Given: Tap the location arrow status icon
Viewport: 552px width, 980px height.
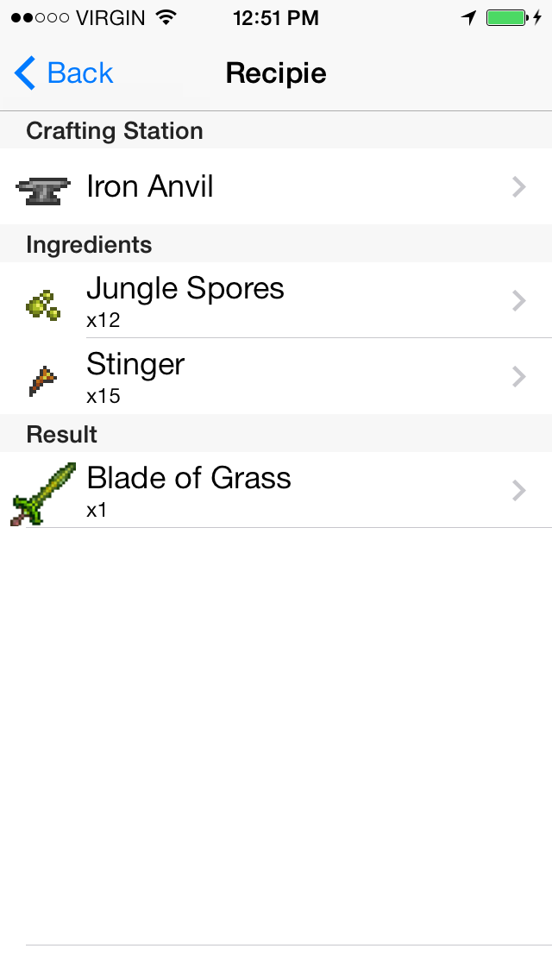Looking at the screenshot, I should coord(468,18).
